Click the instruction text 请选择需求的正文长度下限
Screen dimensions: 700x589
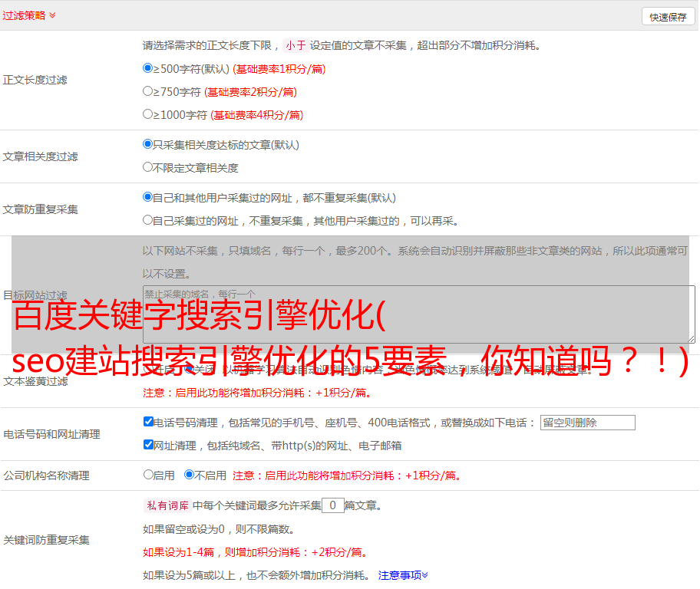[207, 45]
